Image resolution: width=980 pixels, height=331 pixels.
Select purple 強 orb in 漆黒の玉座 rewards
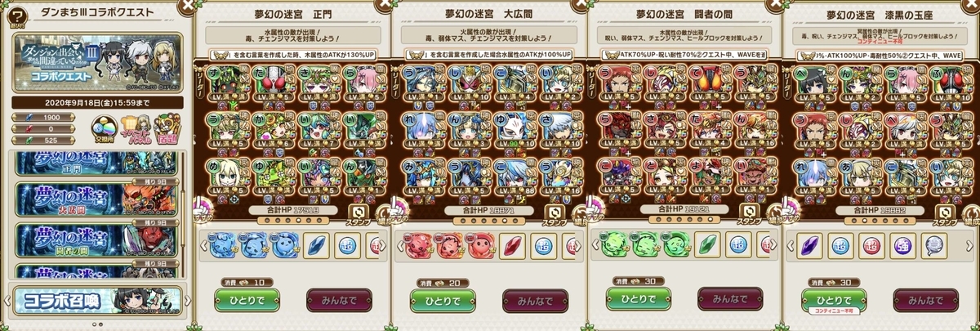pos(902,244)
